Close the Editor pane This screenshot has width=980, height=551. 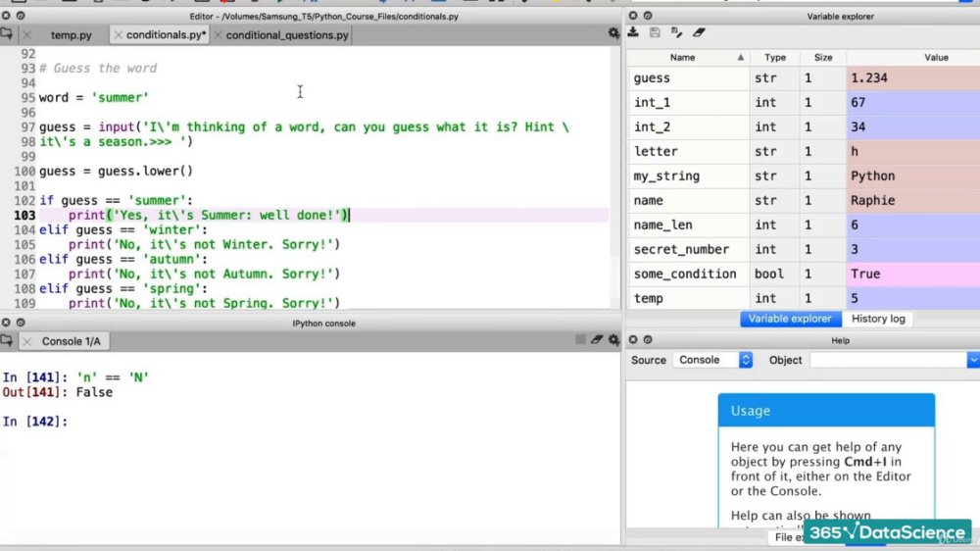tap(6, 16)
